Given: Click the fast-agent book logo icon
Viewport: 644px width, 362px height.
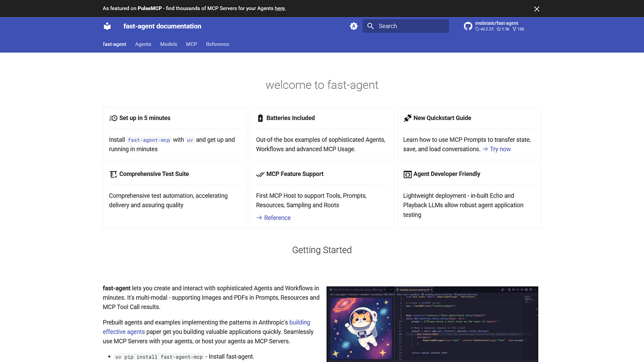Looking at the screenshot, I should point(107,26).
